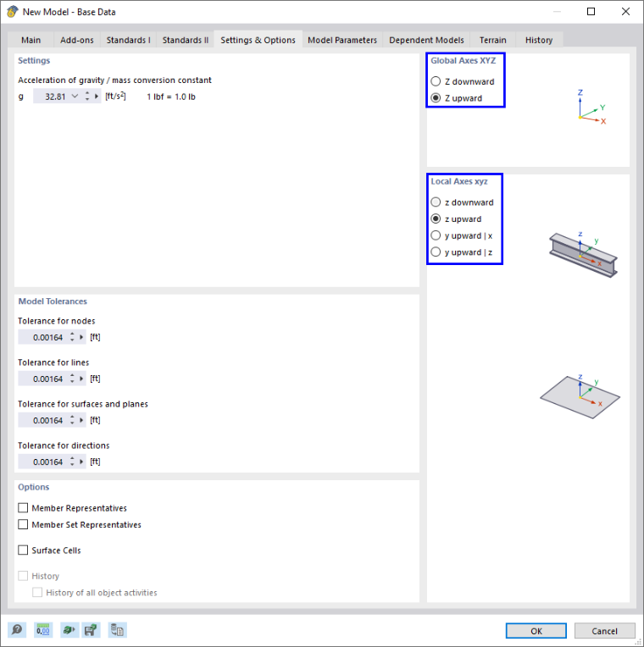This screenshot has height=647, width=644.
Task: Open the Standards I tab
Action: coord(129,40)
